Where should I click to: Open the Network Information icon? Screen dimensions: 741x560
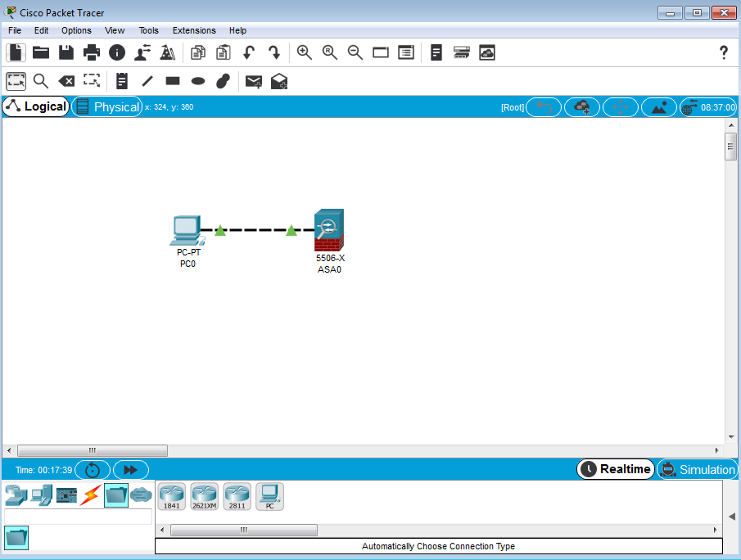tap(117, 52)
